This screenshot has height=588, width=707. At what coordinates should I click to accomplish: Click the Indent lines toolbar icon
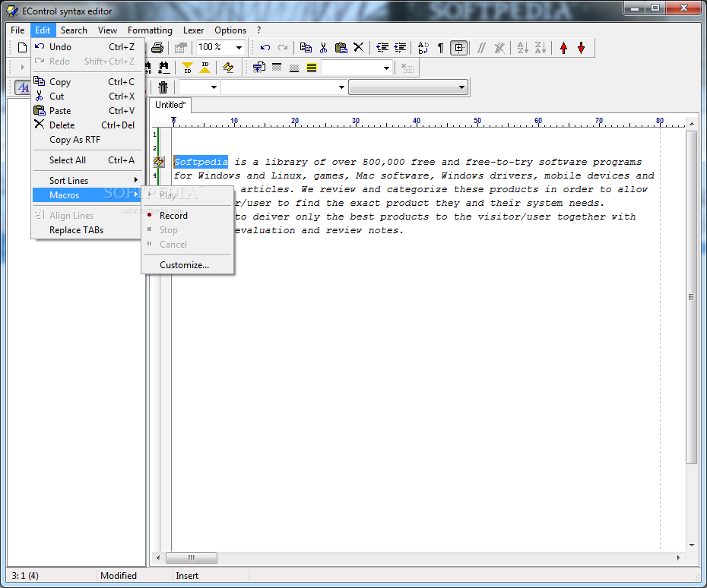400,47
